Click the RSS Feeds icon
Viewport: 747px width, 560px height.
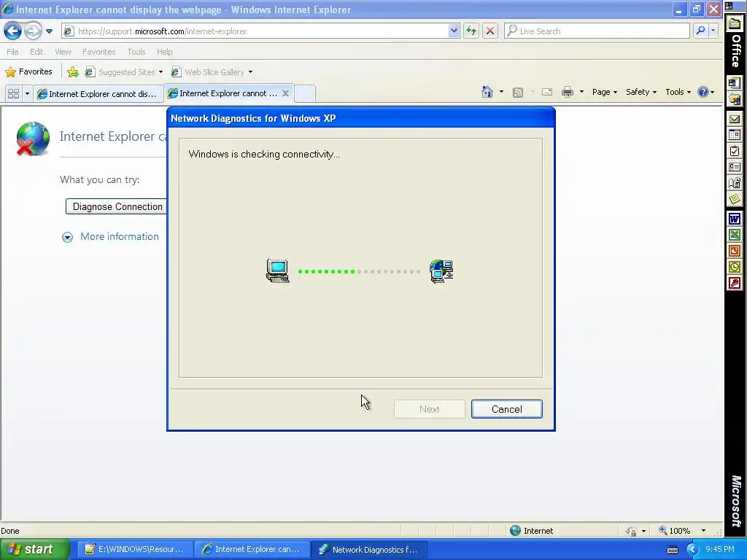click(x=518, y=93)
